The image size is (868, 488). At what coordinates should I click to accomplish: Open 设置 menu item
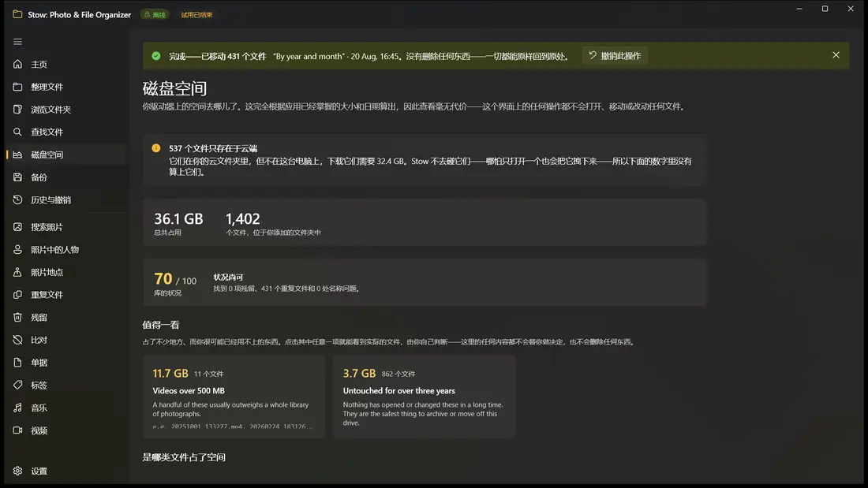point(66,471)
